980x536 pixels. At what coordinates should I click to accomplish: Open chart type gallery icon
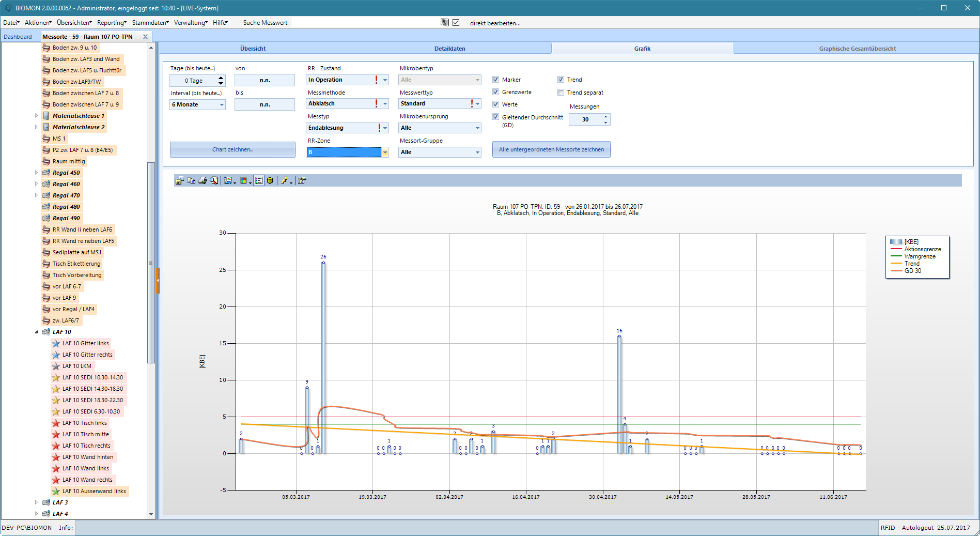pos(229,180)
